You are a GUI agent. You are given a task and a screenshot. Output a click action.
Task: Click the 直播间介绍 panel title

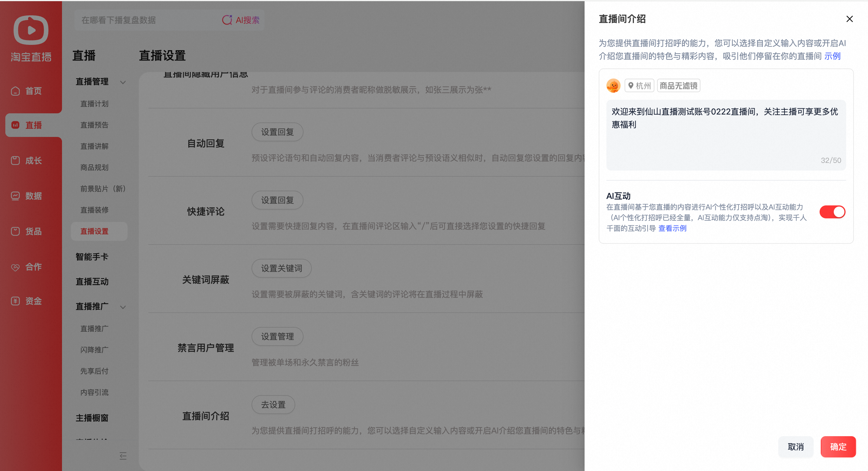622,19
